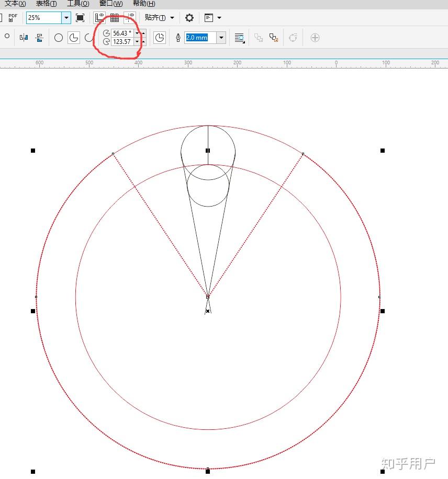Open the zoom level dropdown
Screen dimensions: 448x479
pos(66,17)
